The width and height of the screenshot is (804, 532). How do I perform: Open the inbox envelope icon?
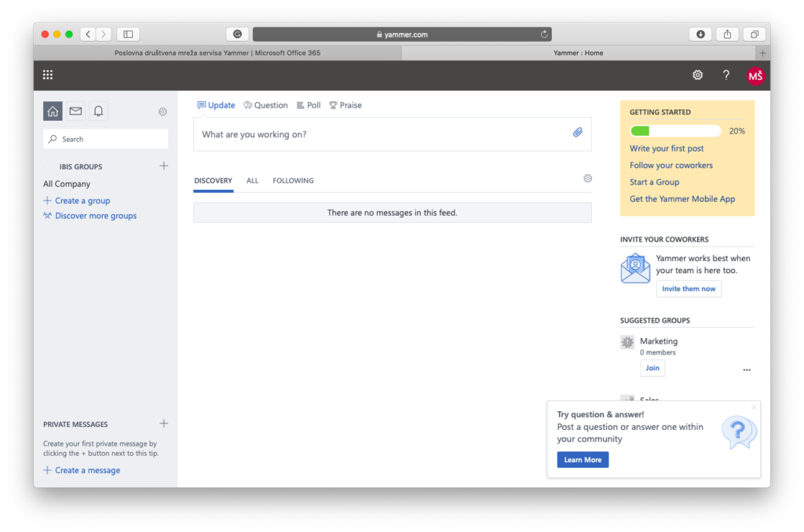(75, 111)
